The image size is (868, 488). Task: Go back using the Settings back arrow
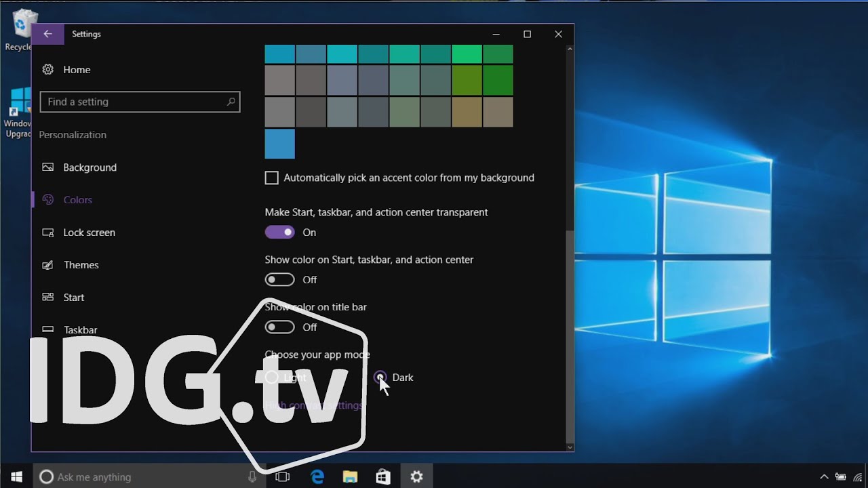(x=47, y=34)
